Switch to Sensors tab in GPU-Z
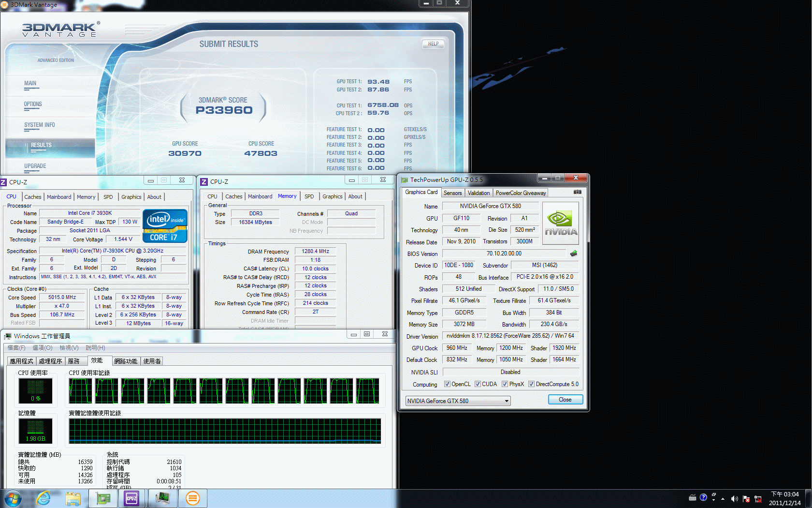Image resolution: width=812 pixels, height=508 pixels. click(453, 193)
